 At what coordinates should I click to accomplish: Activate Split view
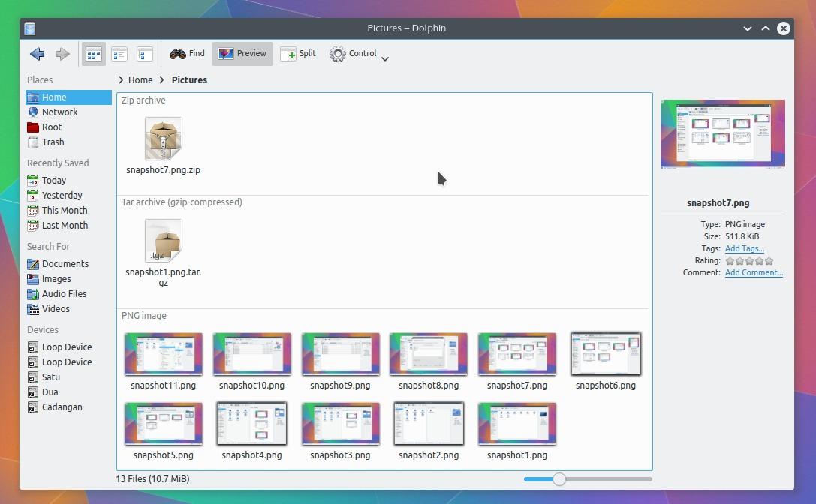(x=297, y=53)
